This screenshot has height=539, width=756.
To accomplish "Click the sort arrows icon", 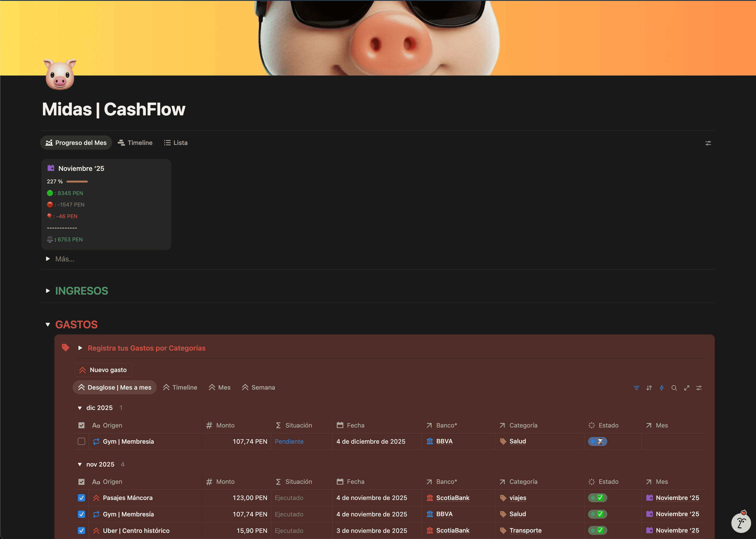I will [649, 388].
